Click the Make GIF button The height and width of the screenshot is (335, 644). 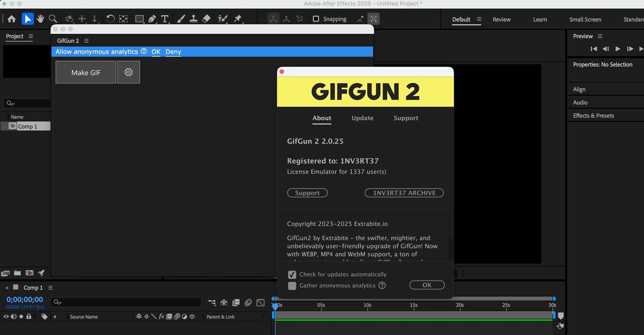[x=86, y=73]
